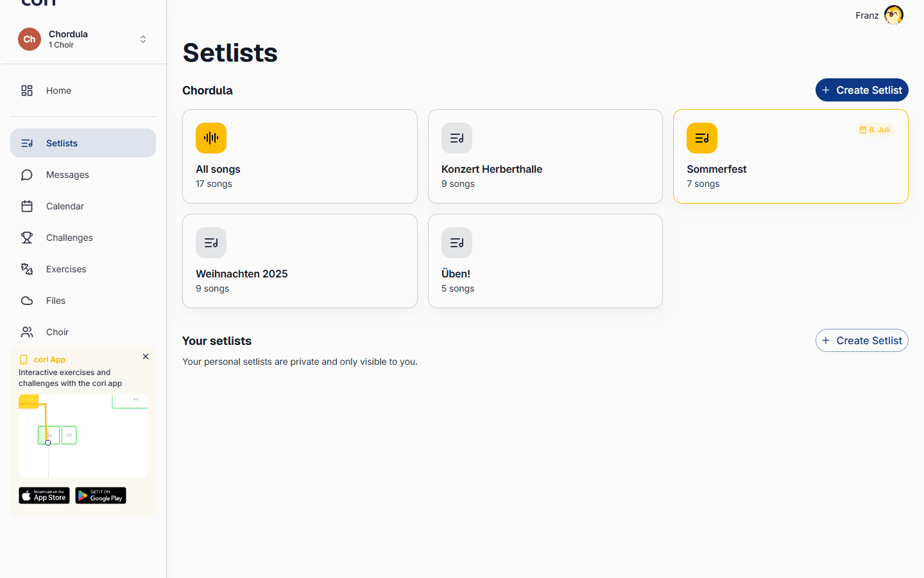Open Exercises from the sidebar
924x578 pixels.
83,269
